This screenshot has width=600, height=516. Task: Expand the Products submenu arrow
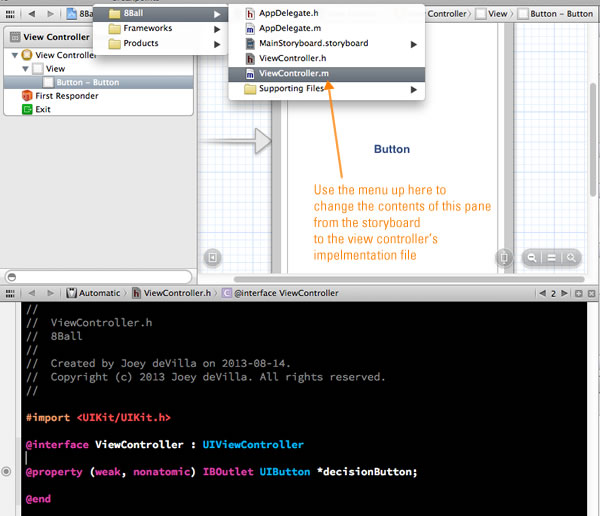(217, 44)
